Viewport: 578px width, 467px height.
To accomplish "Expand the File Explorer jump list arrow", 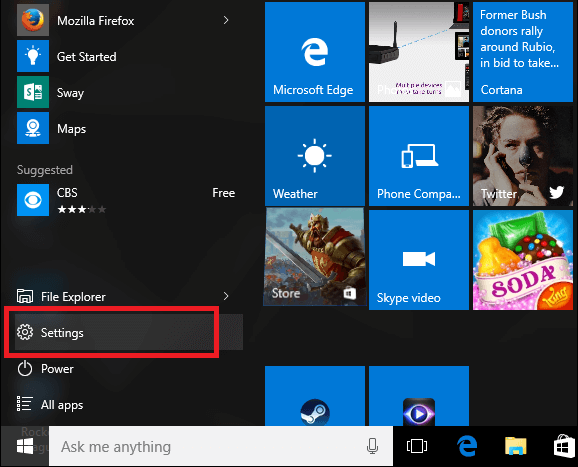I will pyautogui.click(x=226, y=296).
